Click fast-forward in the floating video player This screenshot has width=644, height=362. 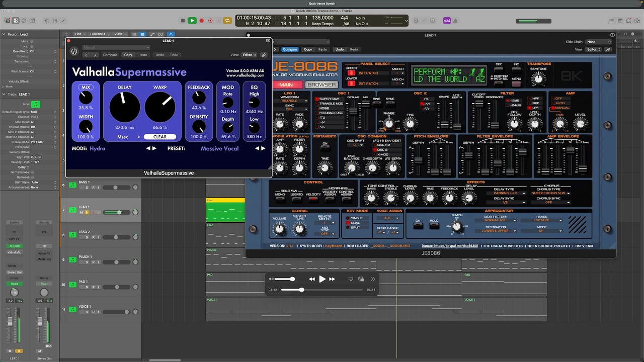(x=332, y=279)
